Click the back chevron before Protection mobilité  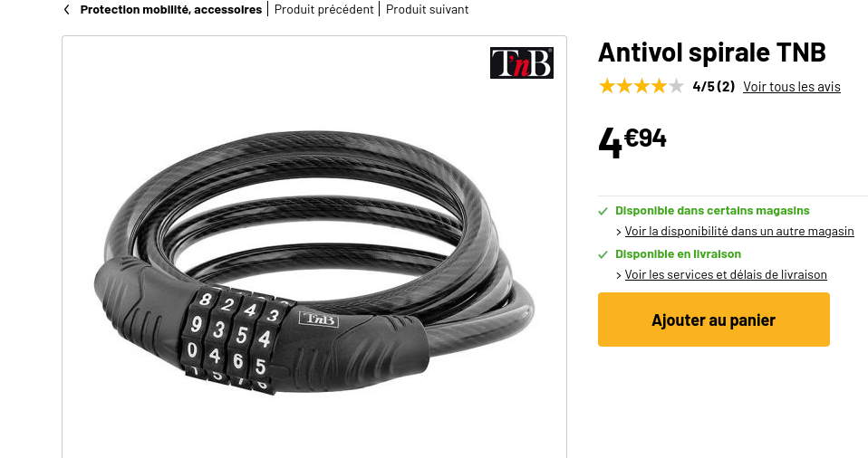67,9
